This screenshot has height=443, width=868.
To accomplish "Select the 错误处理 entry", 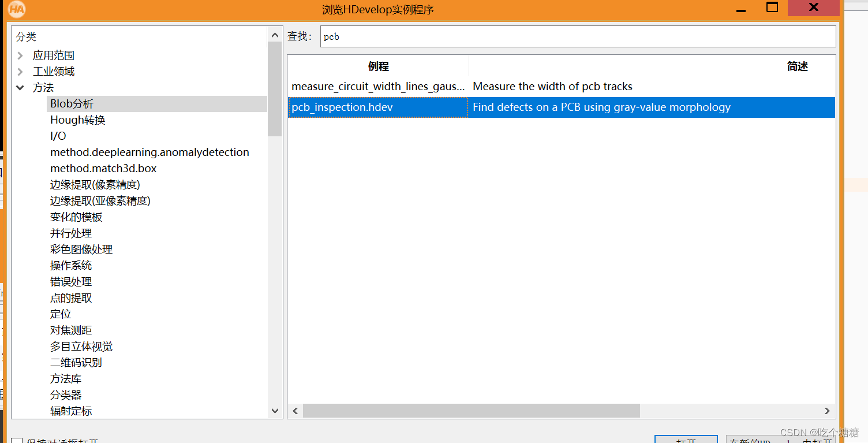I will pos(71,282).
